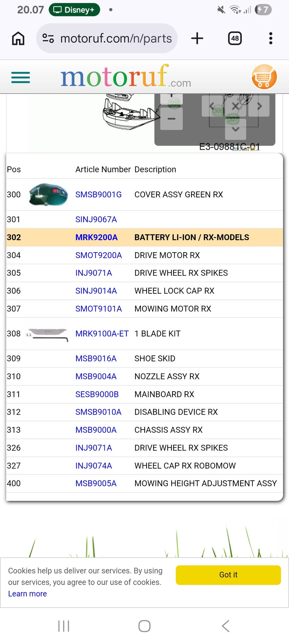289x644 pixels.
Task: Select NOZZLE ASSY RX description
Action: click(167, 376)
